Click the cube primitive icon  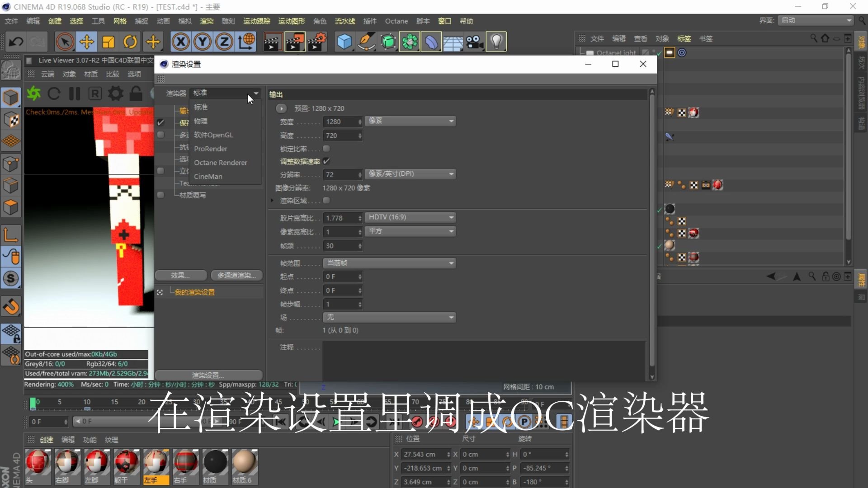point(344,42)
